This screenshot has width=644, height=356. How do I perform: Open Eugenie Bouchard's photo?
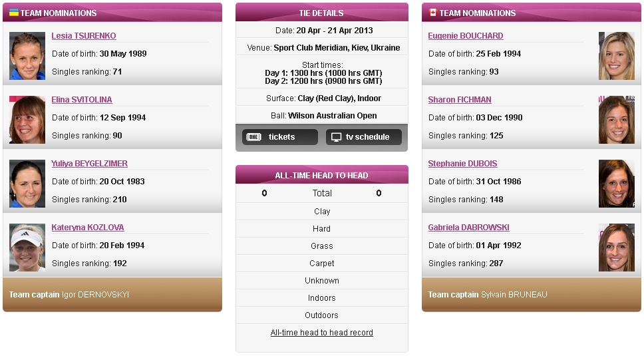tap(617, 56)
